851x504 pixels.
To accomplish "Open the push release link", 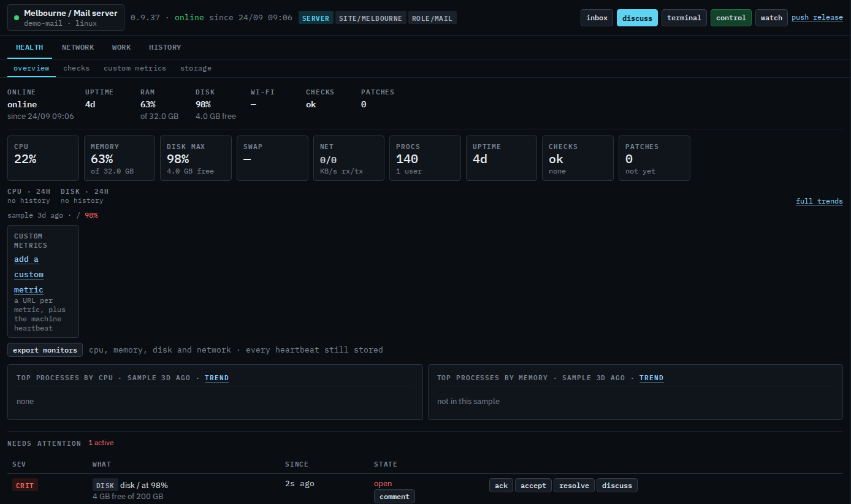I will click(x=817, y=17).
